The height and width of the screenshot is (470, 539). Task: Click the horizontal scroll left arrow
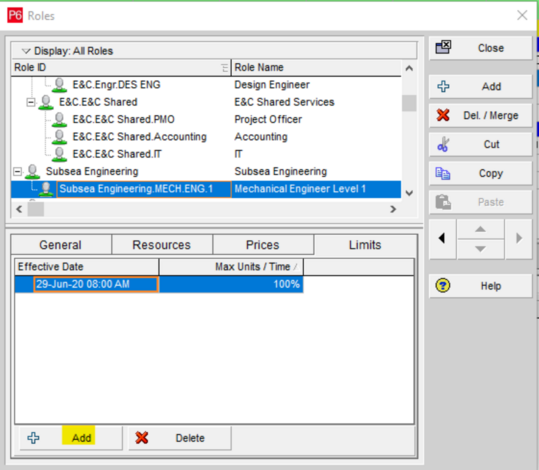pyautogui.click(x=19, y=209)
